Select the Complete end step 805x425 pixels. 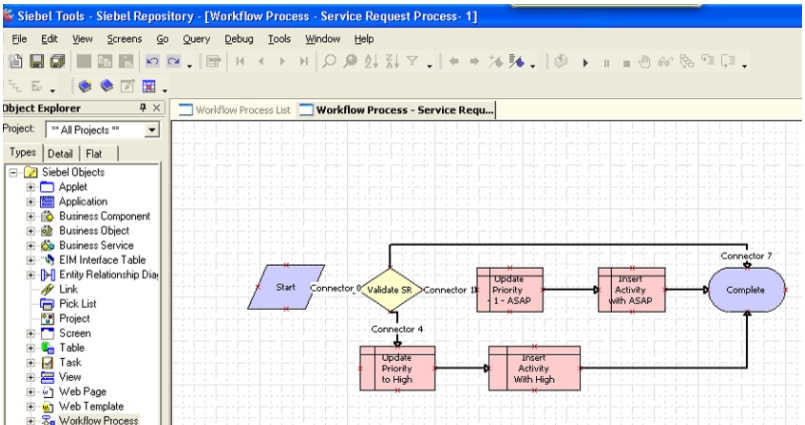coord(746,290)
